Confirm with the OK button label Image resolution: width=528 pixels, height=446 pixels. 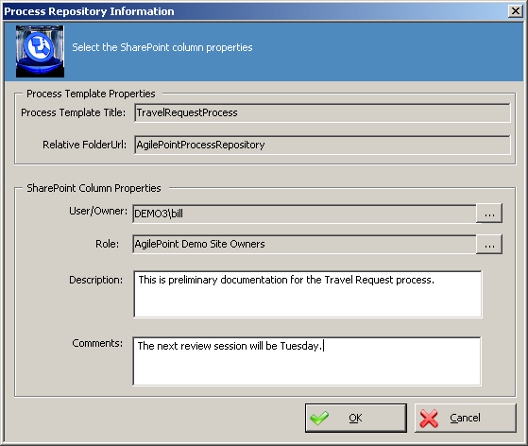point(355,418)
